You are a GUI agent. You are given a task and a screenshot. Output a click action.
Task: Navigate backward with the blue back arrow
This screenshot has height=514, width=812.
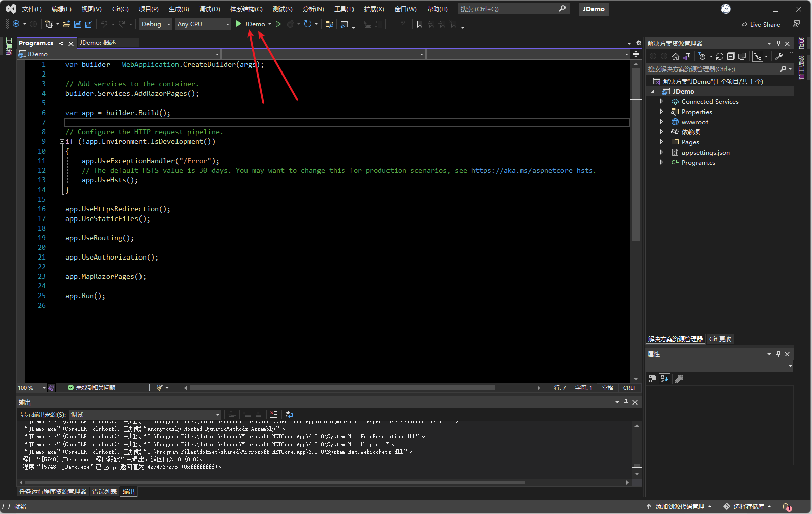tap(16, 24)
